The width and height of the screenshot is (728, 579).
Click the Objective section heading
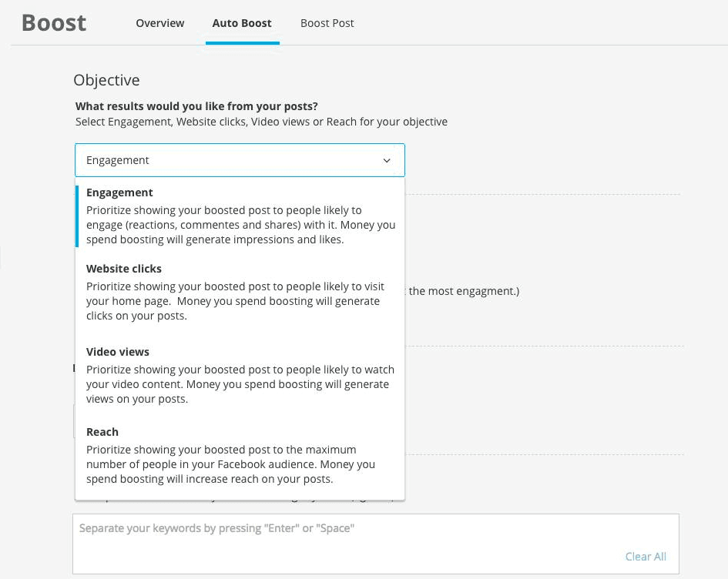tap(106, 80)
